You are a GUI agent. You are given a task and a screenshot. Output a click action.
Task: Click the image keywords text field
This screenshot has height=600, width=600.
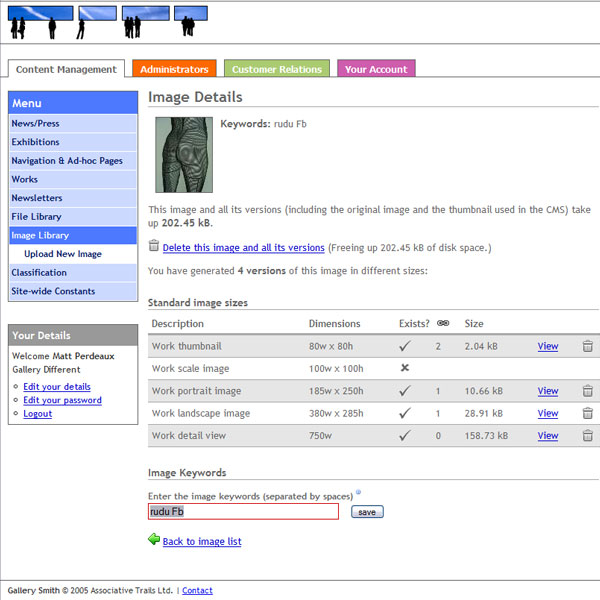click(x=243, y=512)
